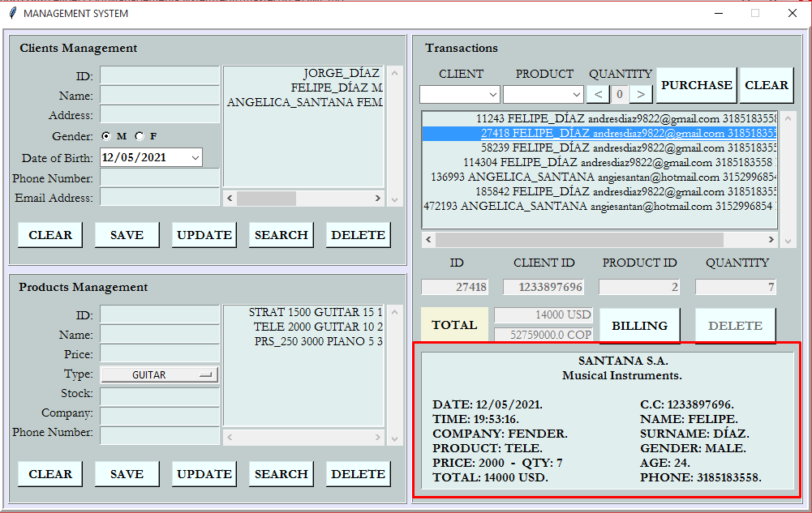This screenshot has height=513, width=812.
Task: Click clients list horizontal scrollbar right arrow
Action: tap(377, 198)
